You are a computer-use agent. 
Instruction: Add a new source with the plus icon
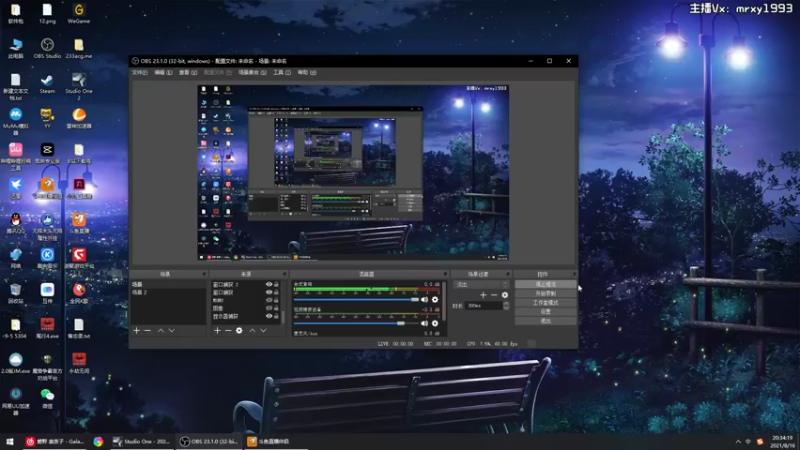click(217, 331)
